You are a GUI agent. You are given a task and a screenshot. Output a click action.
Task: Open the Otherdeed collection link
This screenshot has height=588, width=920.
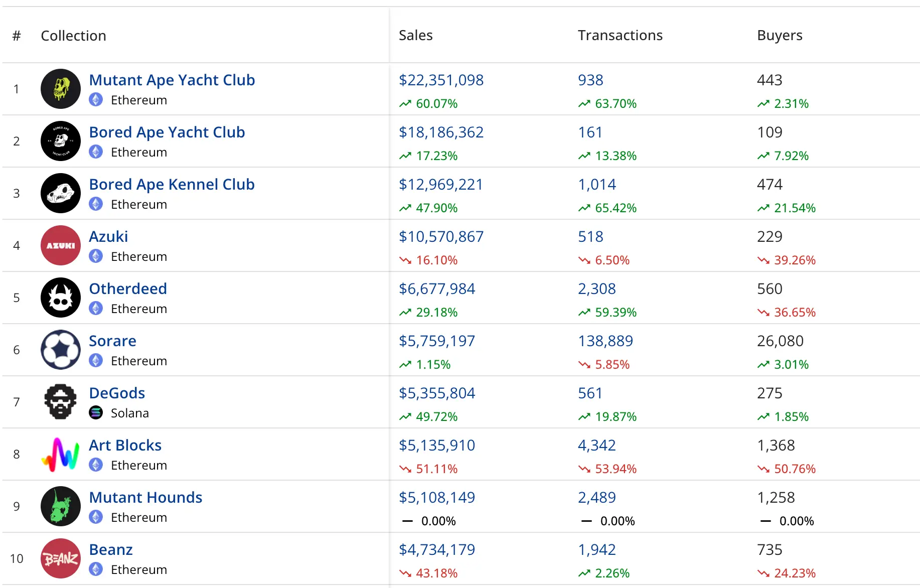click(x=128, y=289)
